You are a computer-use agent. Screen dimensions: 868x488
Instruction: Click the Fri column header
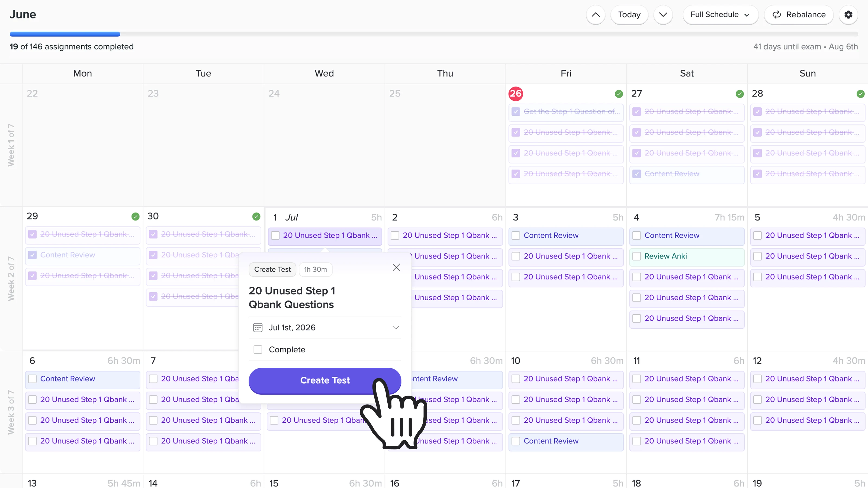click(566, 73)
